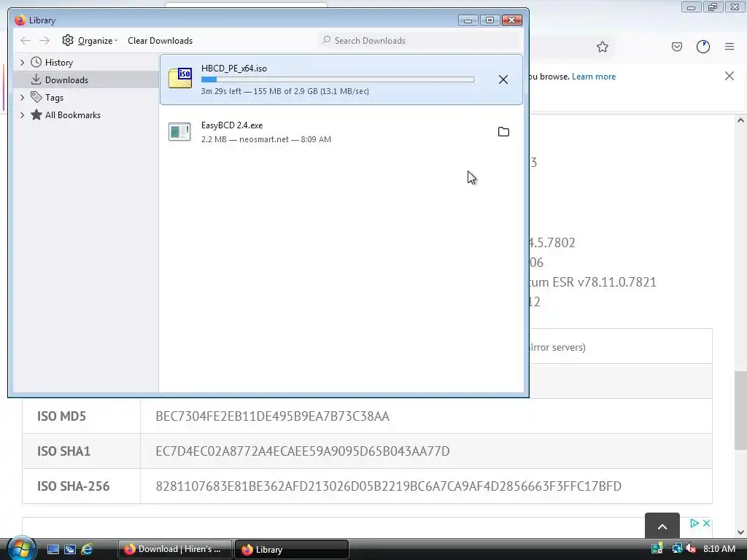747x560 pixels.
Task: Click Show Desktop in quick launch
Action: coord(53,550)
